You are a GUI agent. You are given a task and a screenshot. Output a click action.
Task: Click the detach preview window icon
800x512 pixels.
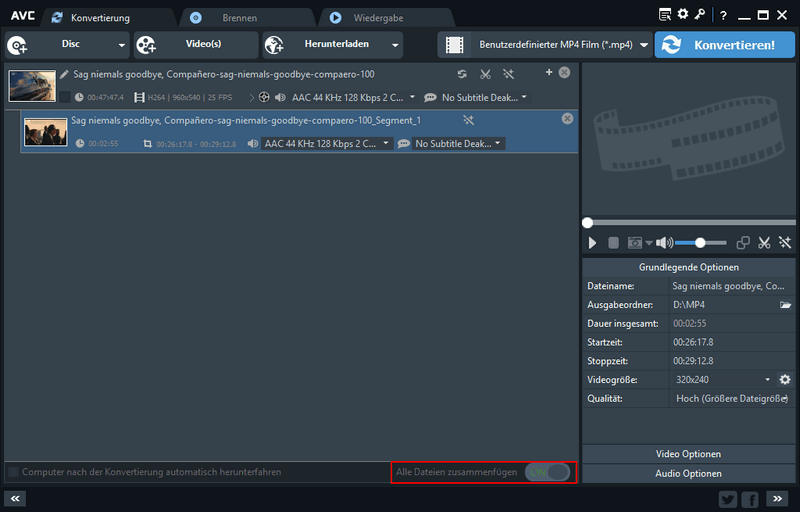pos(743,243)
